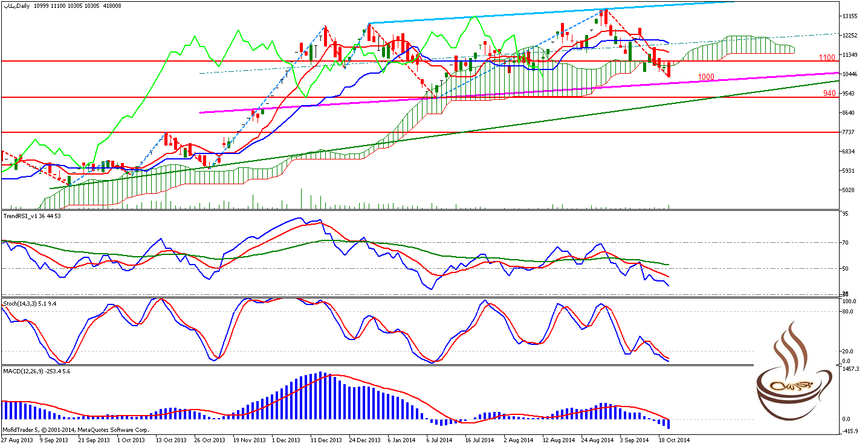Click the red 940 support level label

coord(829,93)
